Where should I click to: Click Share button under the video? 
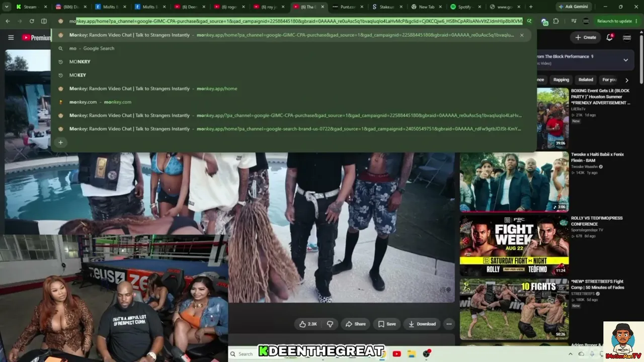click(x=355, y=324)
